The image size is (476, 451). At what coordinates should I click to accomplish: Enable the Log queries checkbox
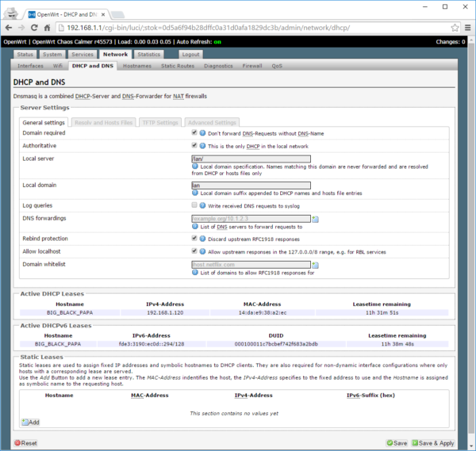click(194, 204)
